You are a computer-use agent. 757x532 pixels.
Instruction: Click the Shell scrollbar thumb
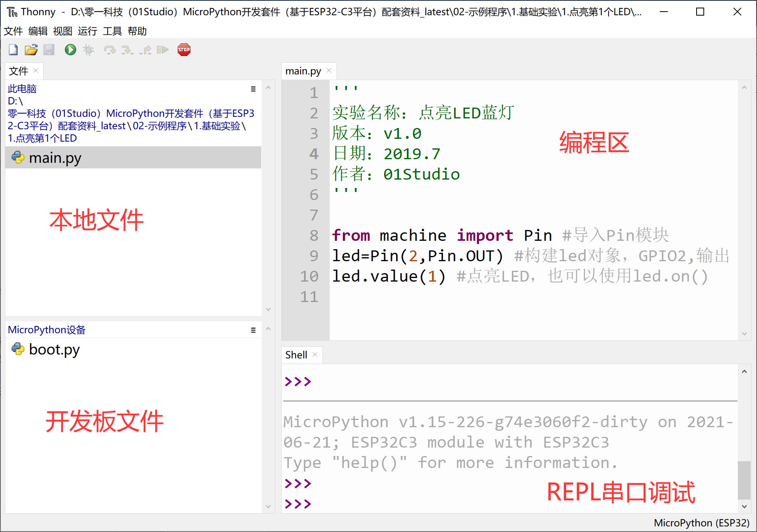tap(744, 480)
